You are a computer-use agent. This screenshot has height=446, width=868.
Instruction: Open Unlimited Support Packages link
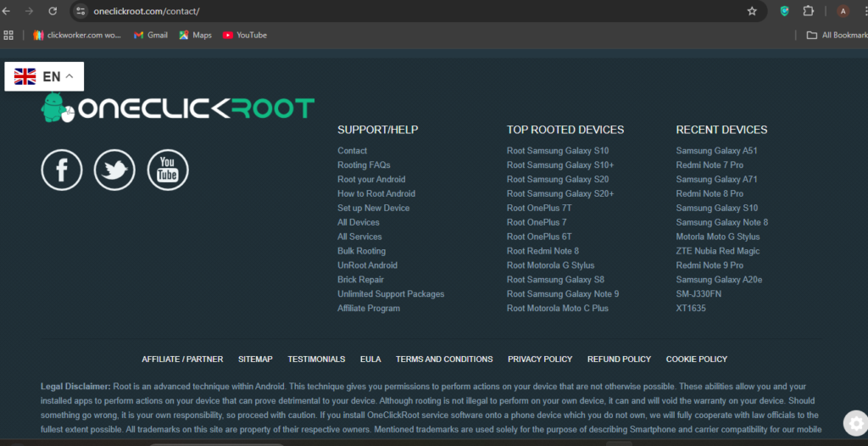391,294
